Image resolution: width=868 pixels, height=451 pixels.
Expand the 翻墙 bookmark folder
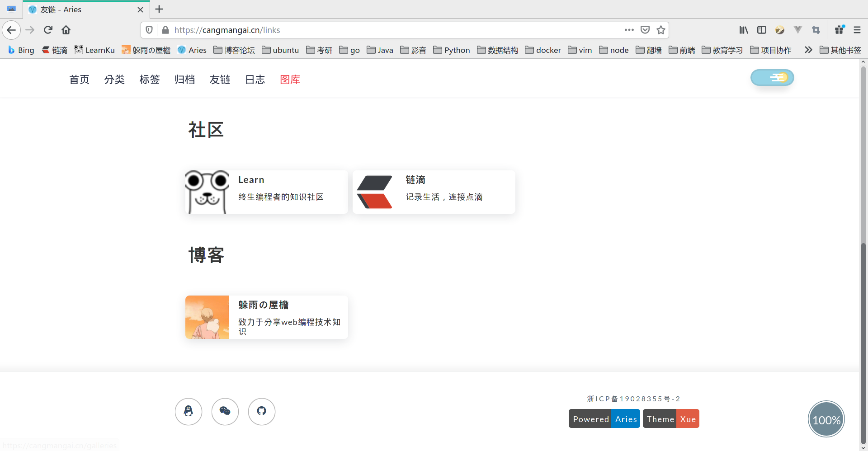(649, 50)
